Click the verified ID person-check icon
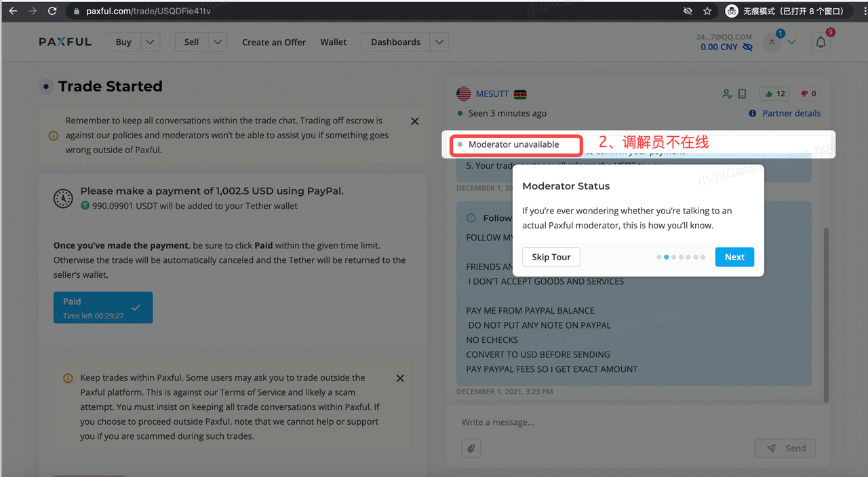 (x=727, y=94)
